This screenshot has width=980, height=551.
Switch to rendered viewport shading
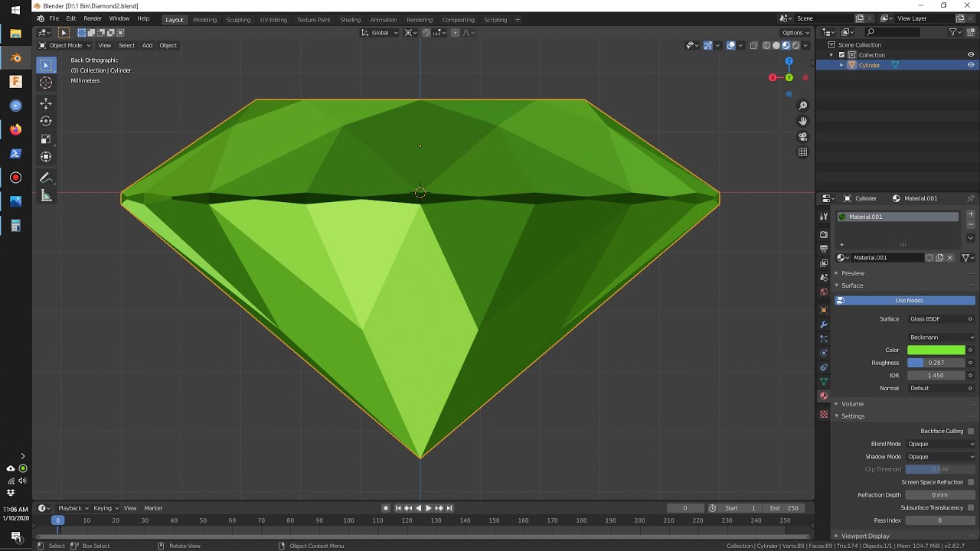795,45
